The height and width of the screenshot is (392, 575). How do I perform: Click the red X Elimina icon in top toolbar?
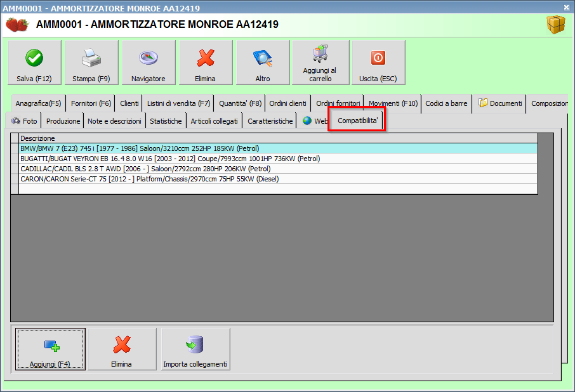point(206,58)
